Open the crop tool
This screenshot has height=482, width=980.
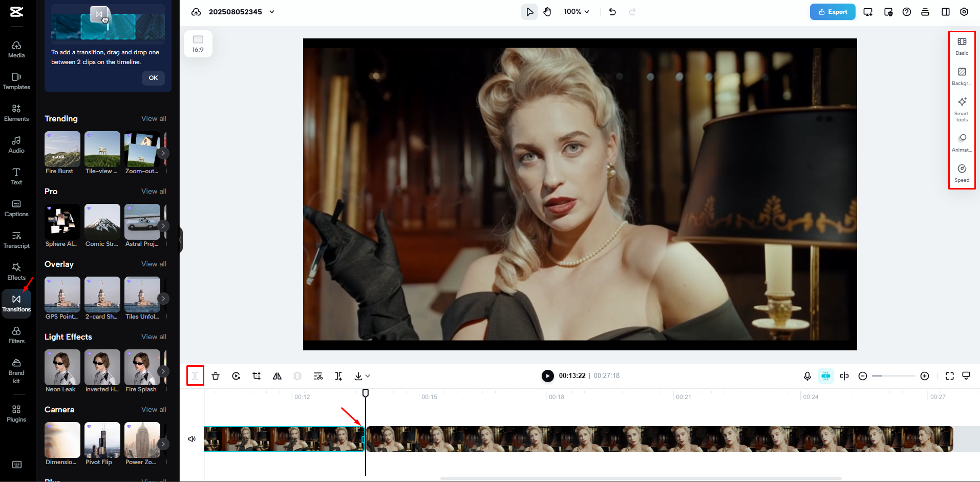click(256, 375)
